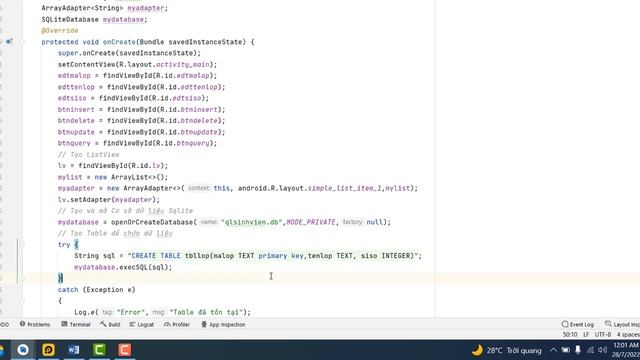Click lv.setAdapter(myadapter) line
The image size is (640, 360).
click(x=109, y=200)
